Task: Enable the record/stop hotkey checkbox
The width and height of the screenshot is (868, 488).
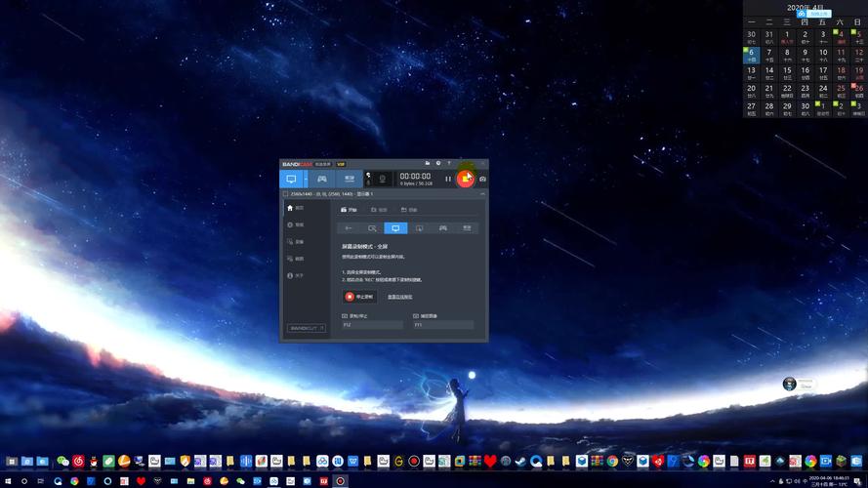Action: click(345, 316)
